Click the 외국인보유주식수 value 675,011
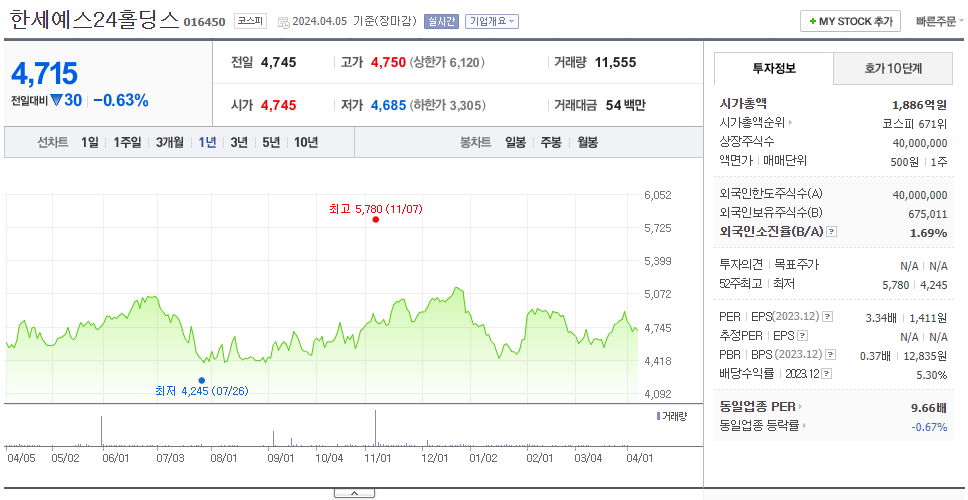968x500 pixels. coord(926,214)
